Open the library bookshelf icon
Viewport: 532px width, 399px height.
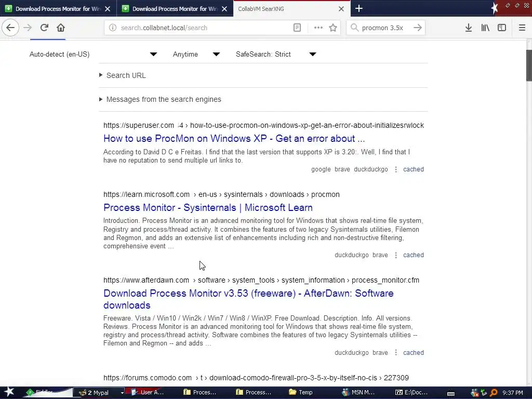485,28
